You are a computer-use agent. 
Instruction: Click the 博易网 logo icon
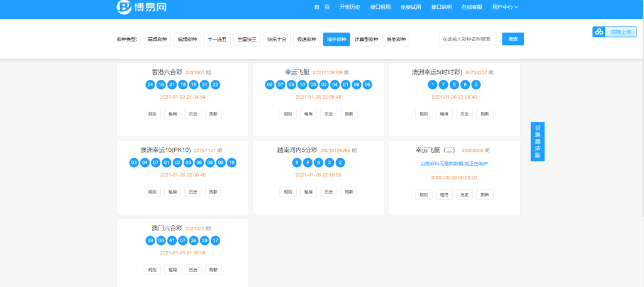124,7
